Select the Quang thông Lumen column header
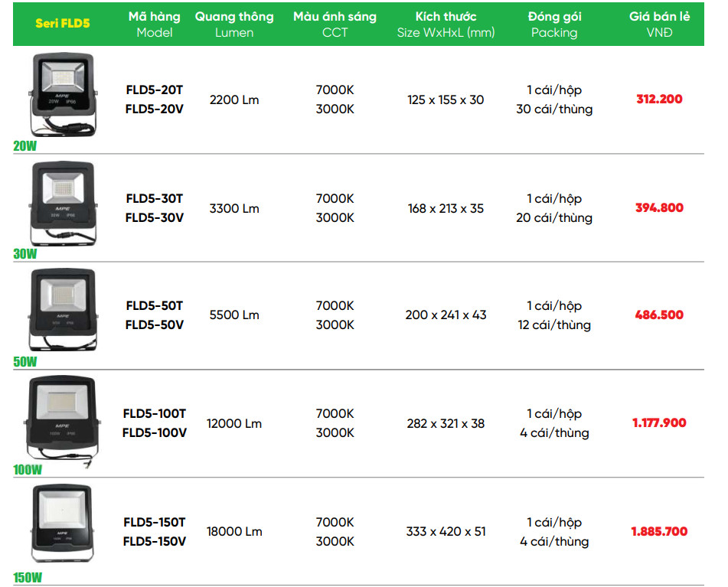This screenshot has width=728, height=587. pyautogui.click(x=234, y=24)
